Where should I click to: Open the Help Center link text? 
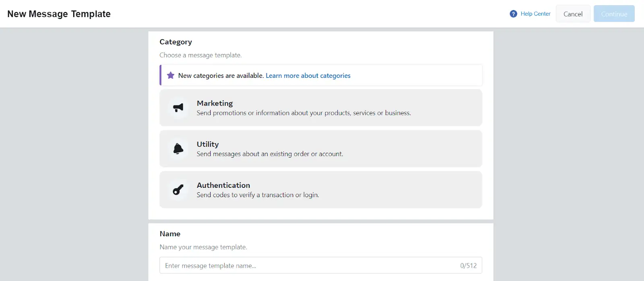point(535,14)
